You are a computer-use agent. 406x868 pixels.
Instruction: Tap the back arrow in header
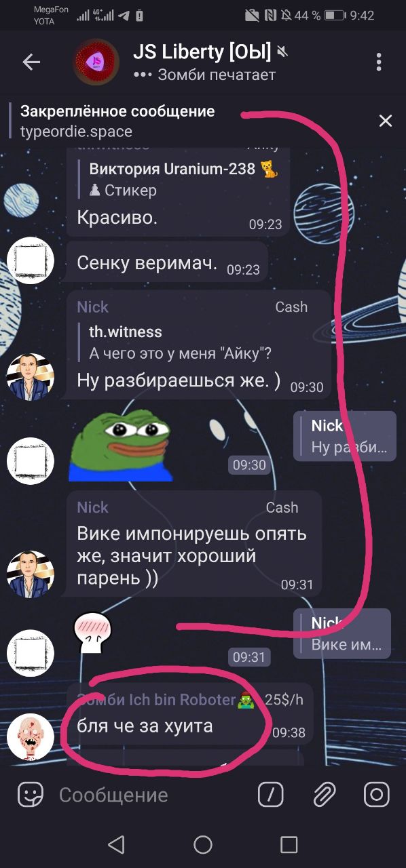coord(31,62)
